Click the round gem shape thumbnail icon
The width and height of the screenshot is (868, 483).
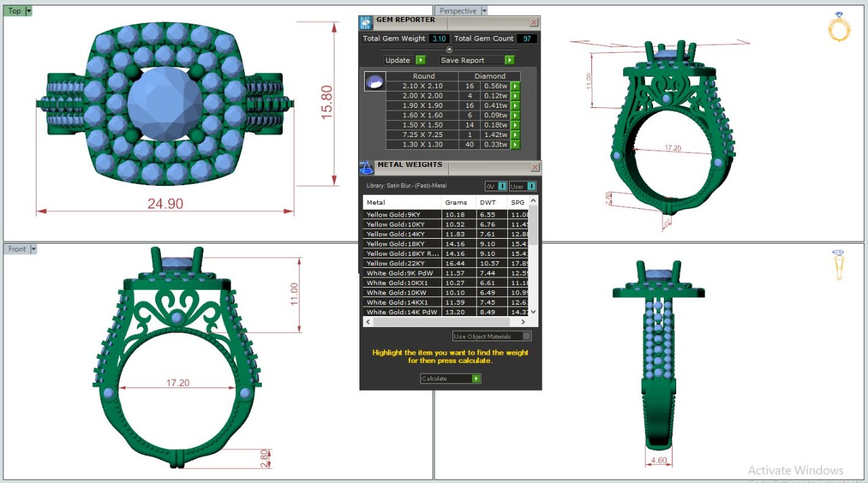374,81
